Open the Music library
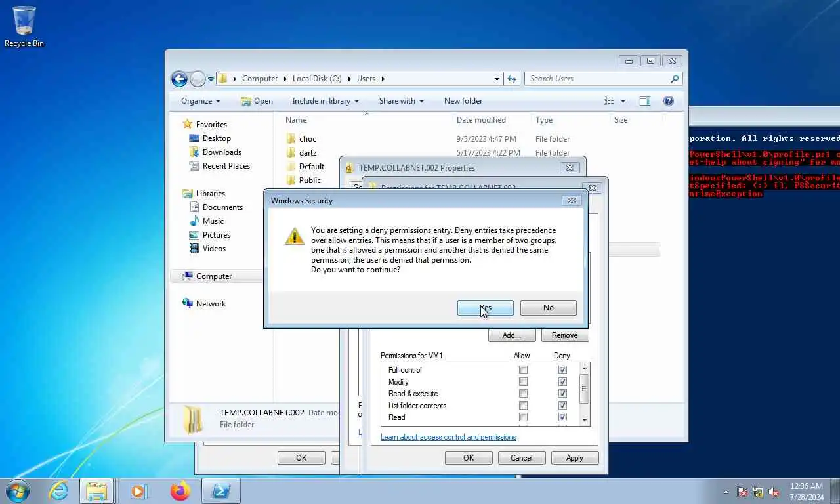The image size is (840, 504). click(213, 221)
